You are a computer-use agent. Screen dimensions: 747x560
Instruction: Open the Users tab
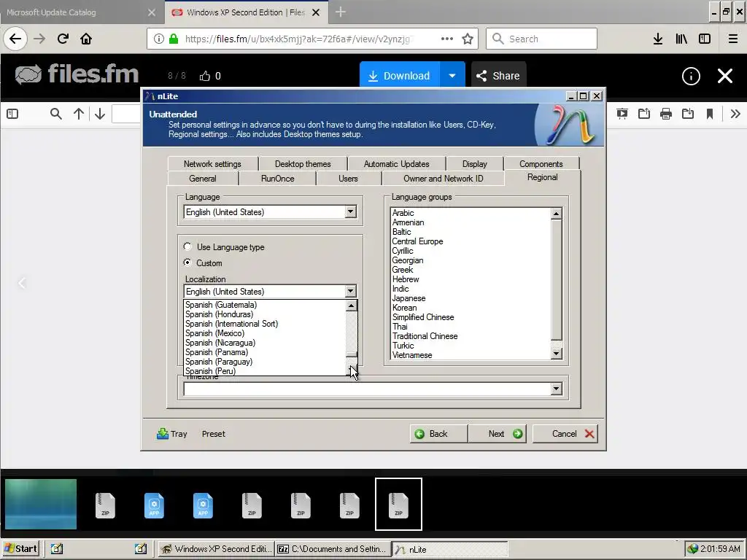pyautogui.click(x=348, y=179)
